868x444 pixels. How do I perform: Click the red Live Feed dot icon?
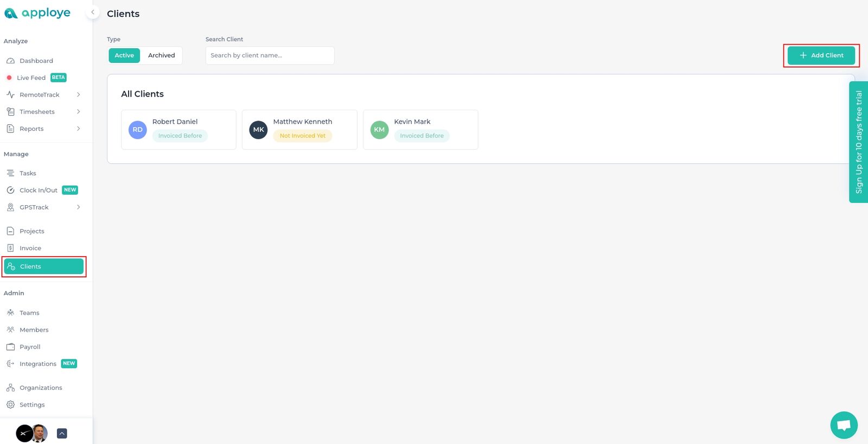point(9,78)
